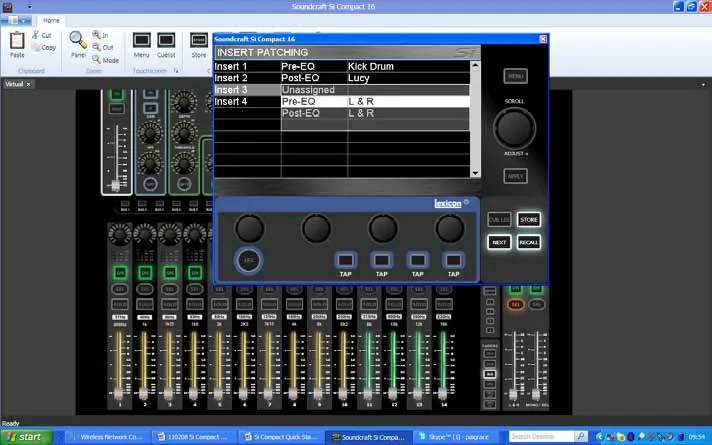Toggle the green ON button of channel 3
The height and width of the screenshot is (445, 712).
coord(170,272)
